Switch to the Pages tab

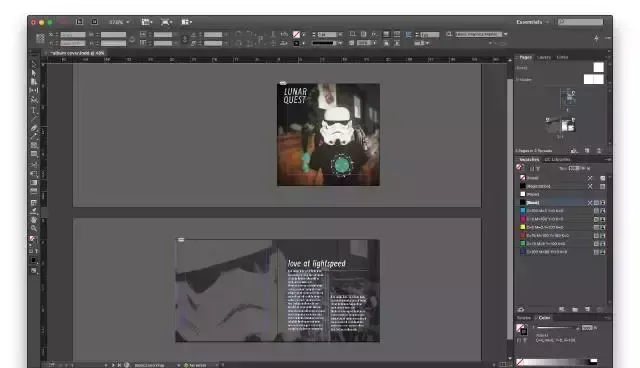coord(525,58)
